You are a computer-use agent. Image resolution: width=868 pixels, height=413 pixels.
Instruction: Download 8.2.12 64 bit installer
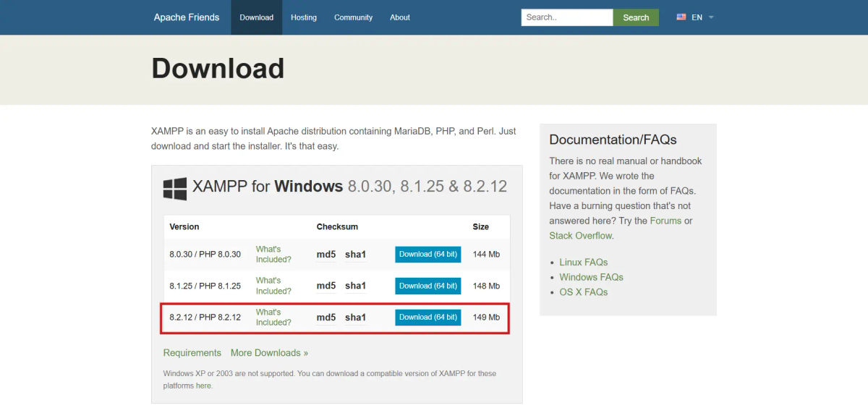pyautogui.click(x=428, y=318)
